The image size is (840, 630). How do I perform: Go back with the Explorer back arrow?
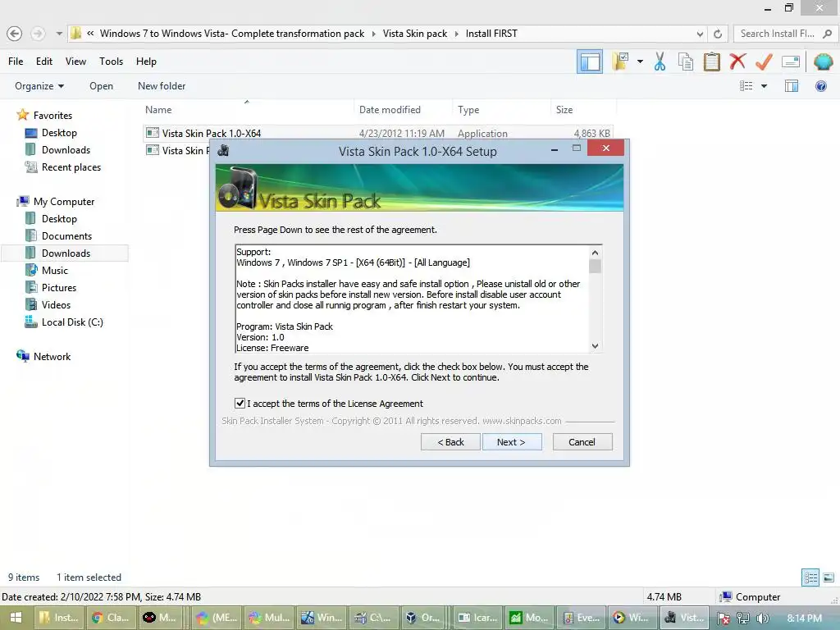pos(15,34)
